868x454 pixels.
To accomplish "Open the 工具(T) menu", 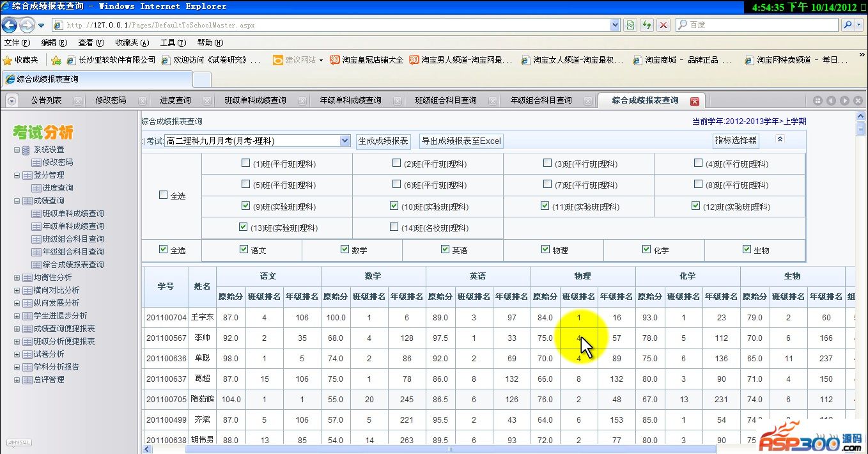I will click(173, 43).
